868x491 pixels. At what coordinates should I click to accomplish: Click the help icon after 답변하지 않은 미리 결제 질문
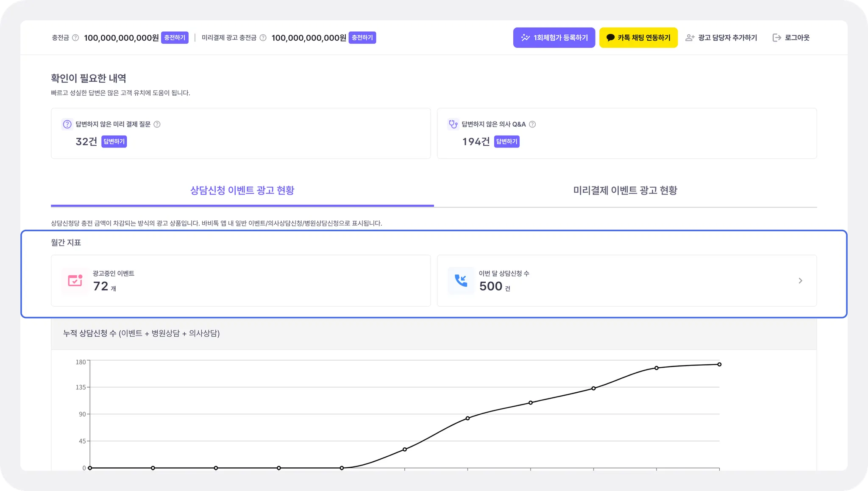coord(157,124)
